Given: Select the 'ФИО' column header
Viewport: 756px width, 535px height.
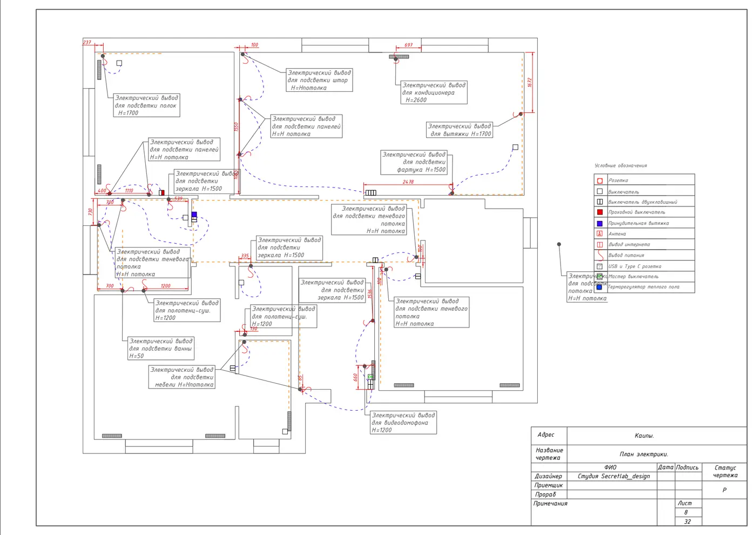Looking at the screenshot, I should 610,467.
